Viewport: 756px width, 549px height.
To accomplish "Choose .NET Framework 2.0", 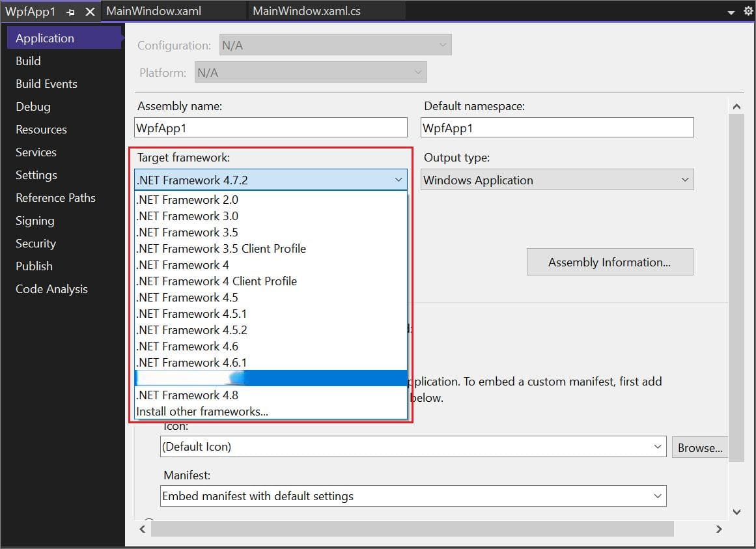I will pyautogui.click(x=270, y=199).
